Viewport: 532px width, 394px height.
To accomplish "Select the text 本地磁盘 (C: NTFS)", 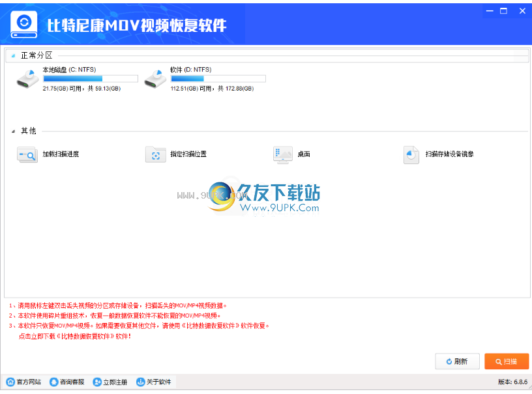I will 69,70.
